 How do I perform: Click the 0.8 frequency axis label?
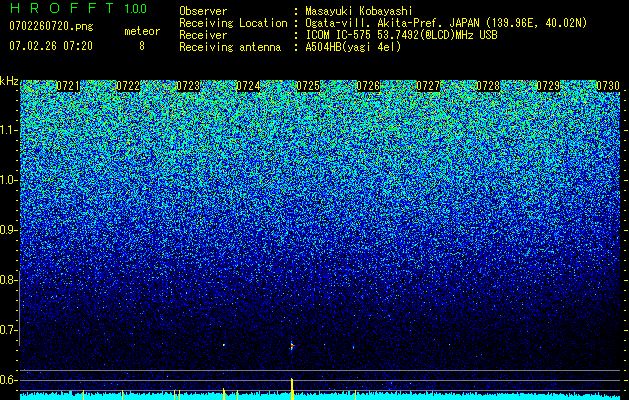tap(8, 280)
